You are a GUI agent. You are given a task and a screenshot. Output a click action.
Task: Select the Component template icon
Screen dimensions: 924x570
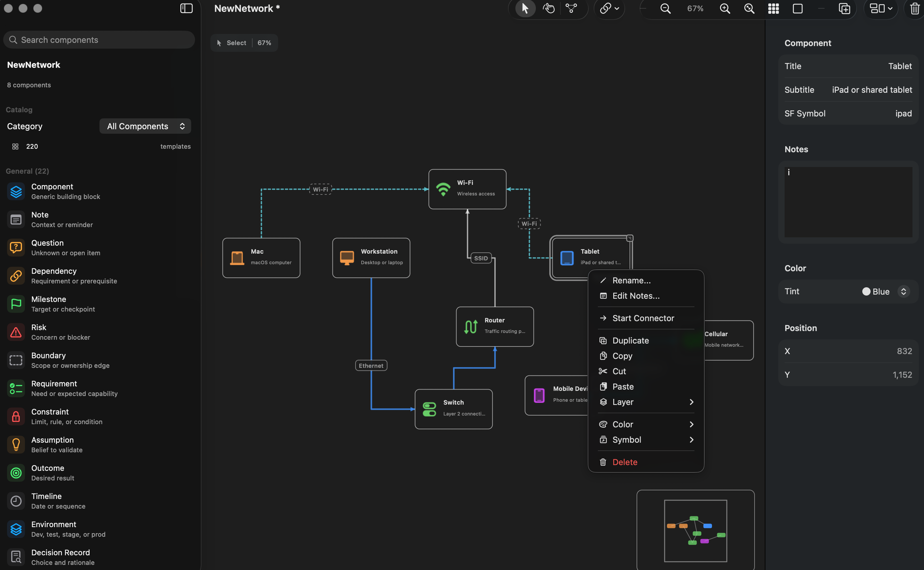tap(16, 192)
